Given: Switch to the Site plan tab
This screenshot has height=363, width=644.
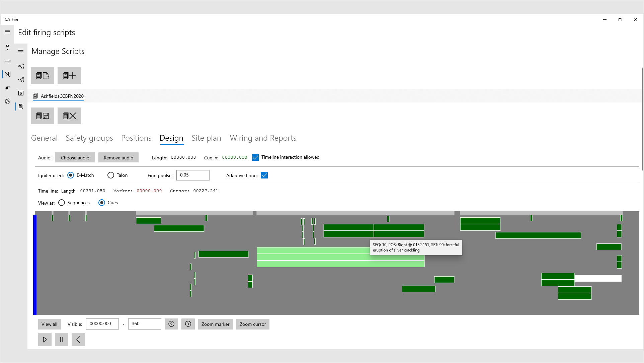Looking at the screenshot, I should tap(206, 138).
